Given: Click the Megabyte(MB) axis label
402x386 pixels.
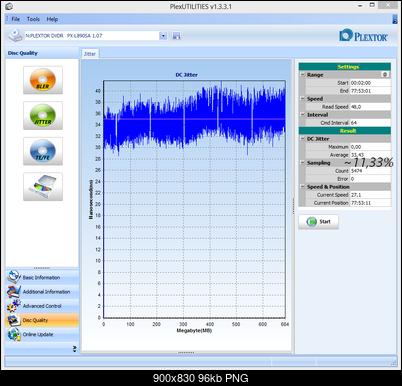Looking at the screenshot, I should pos(194,330).
